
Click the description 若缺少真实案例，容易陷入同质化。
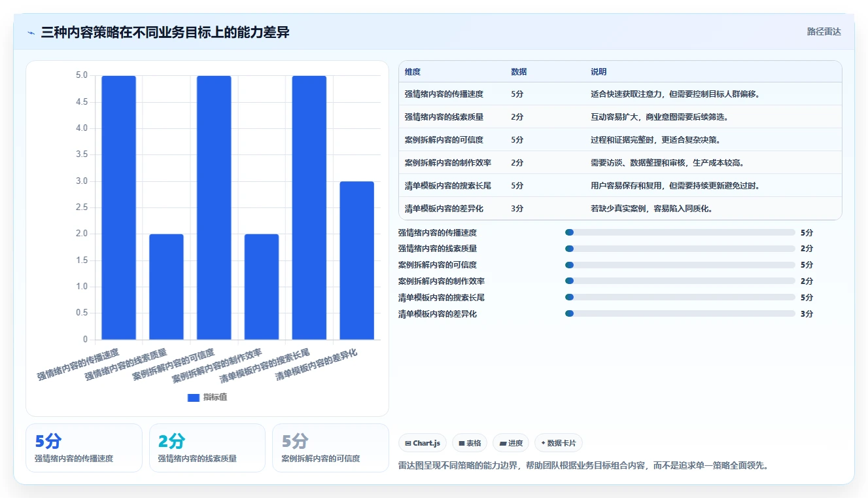pos(651,209)
